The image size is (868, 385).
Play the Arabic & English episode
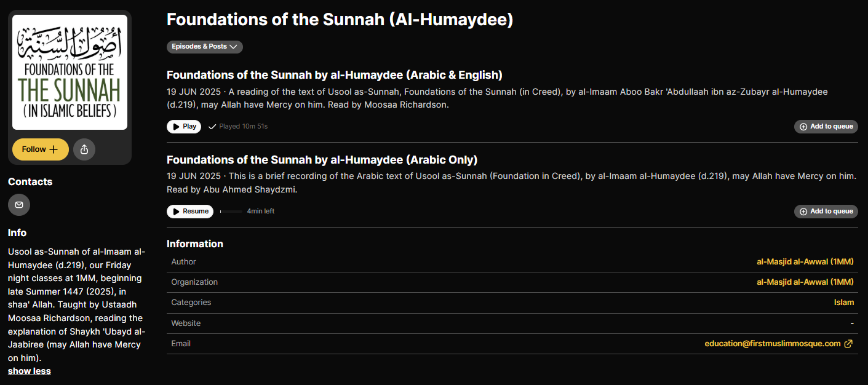[x=184, y=127]
